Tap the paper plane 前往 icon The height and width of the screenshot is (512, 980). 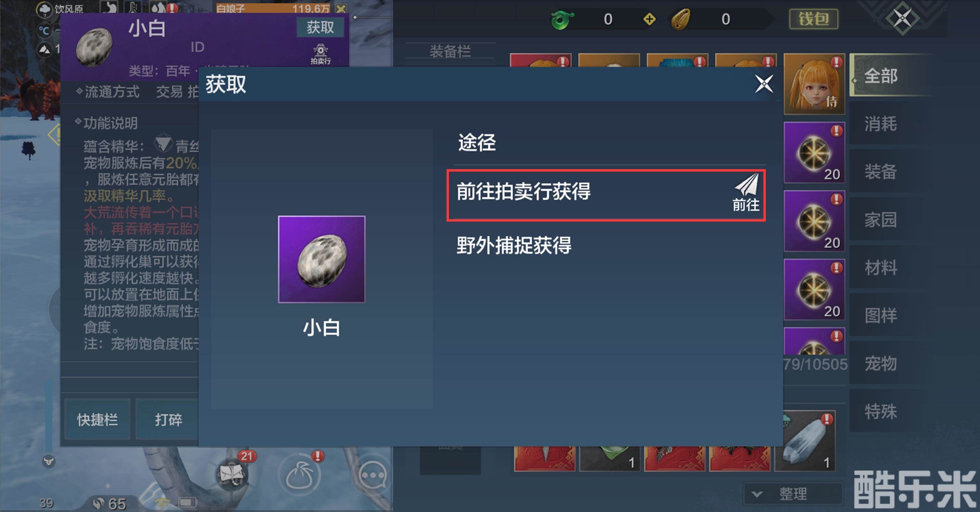coord(746,192)
